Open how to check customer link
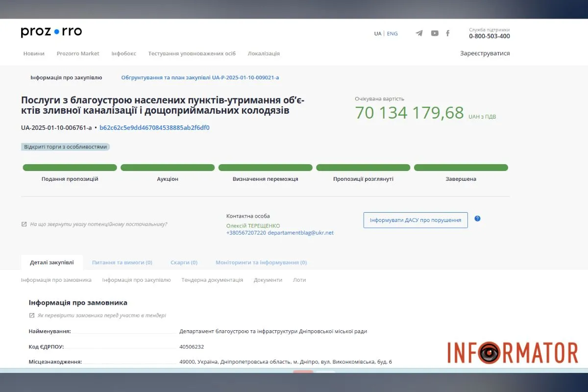This screenshot has width=588, height=392. pyautogui.click(x=101, y=316)
